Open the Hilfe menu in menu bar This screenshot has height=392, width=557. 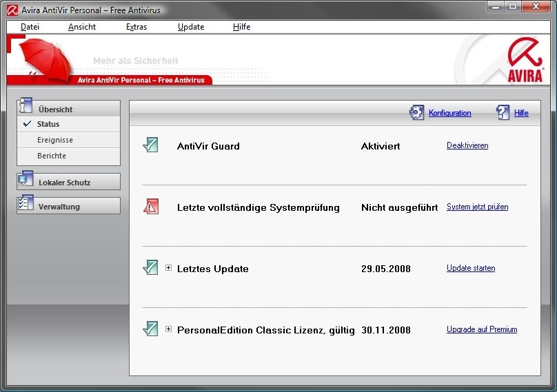[x=241, y=27]
